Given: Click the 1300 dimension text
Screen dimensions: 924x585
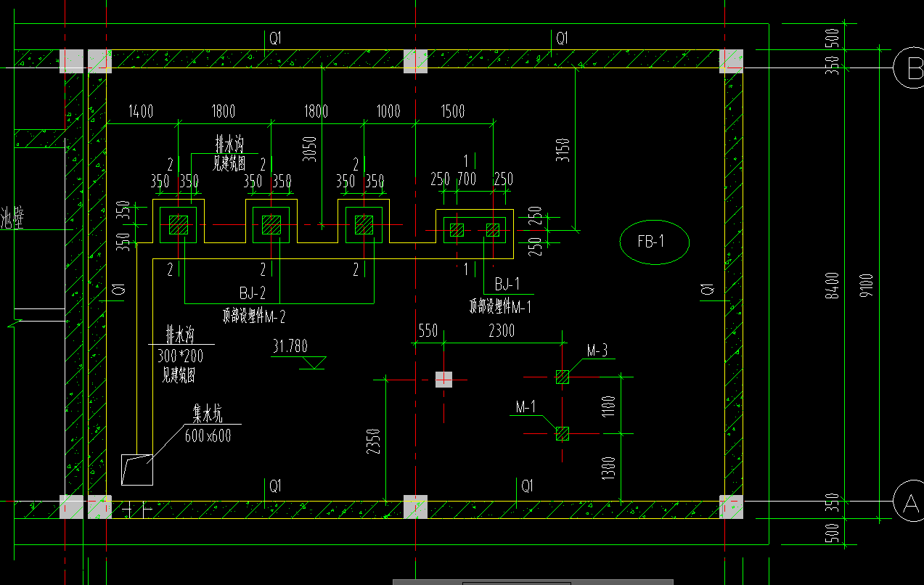Looking at the screenshot, I should [x=608, y=467].
